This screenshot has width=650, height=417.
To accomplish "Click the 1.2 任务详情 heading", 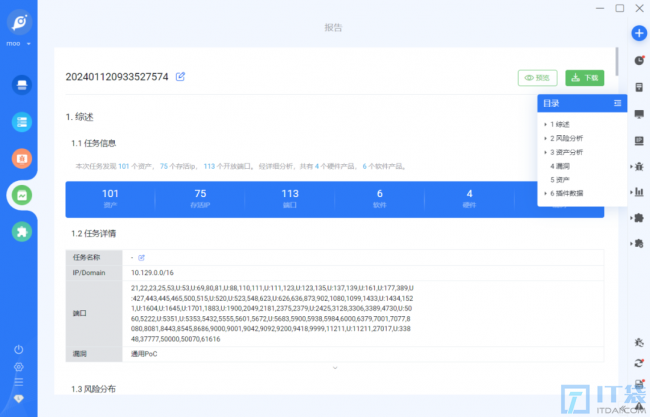I will pos(94,234).
